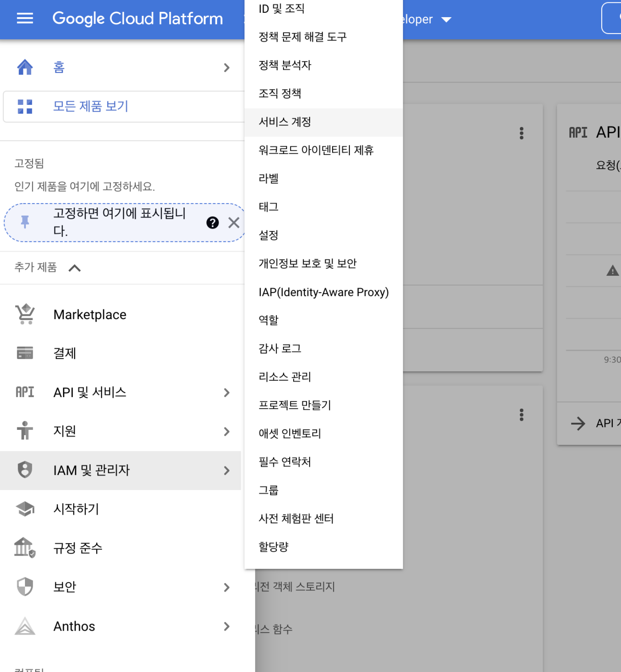Click the Anthos triangle icon

click(x=25, y=626)
